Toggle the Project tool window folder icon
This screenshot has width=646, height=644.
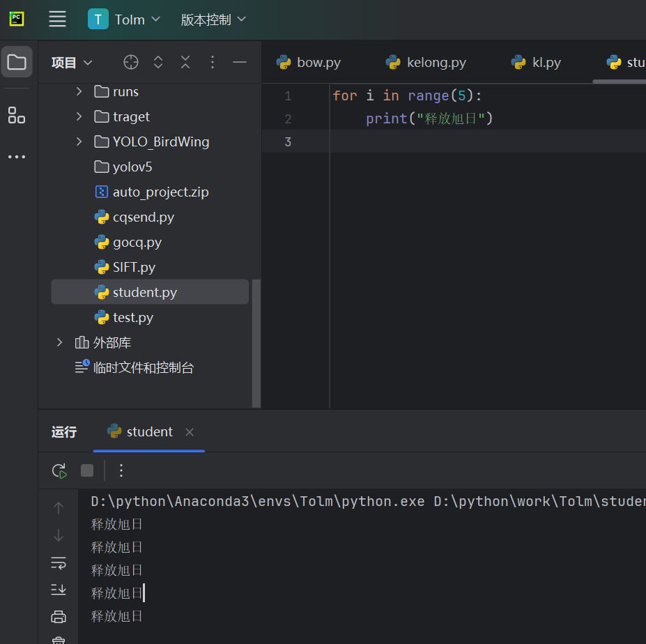(17, 63)
